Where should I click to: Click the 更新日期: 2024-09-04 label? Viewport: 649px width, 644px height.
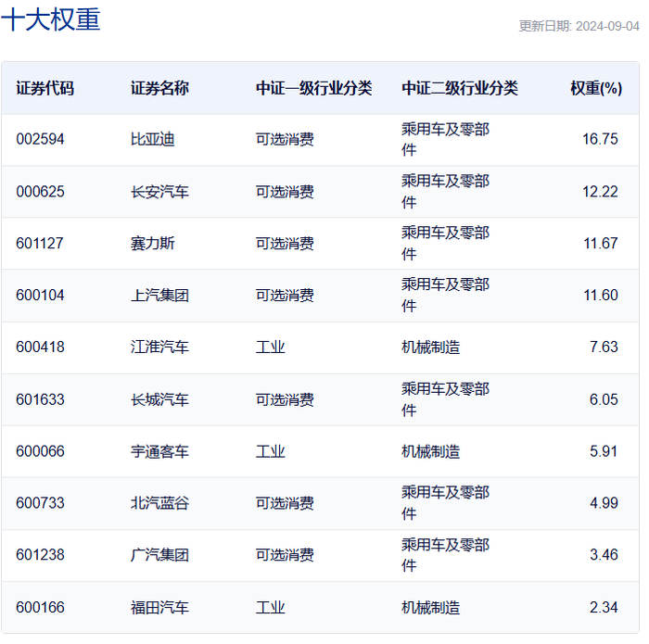tap(579, 27)
